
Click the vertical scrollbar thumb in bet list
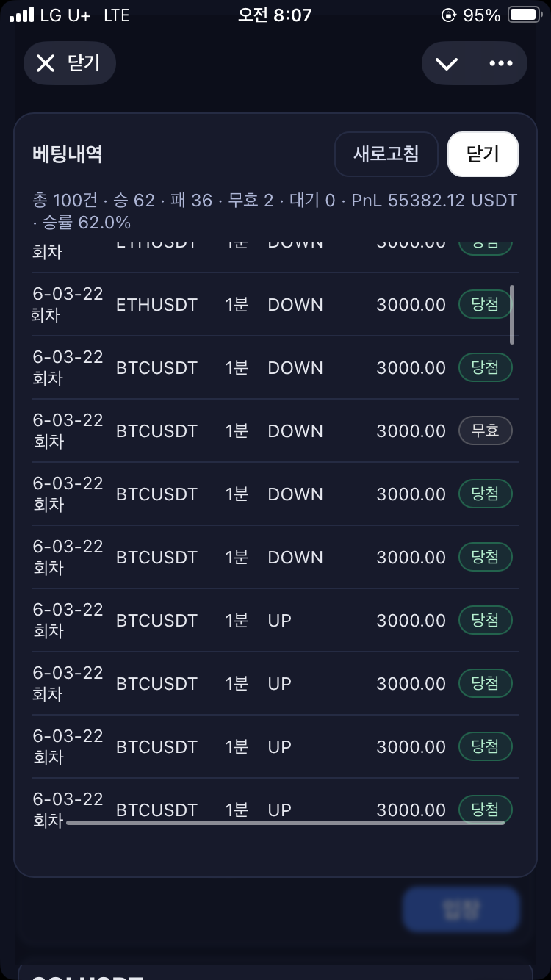pyautogui.click(x=512, y=314)
